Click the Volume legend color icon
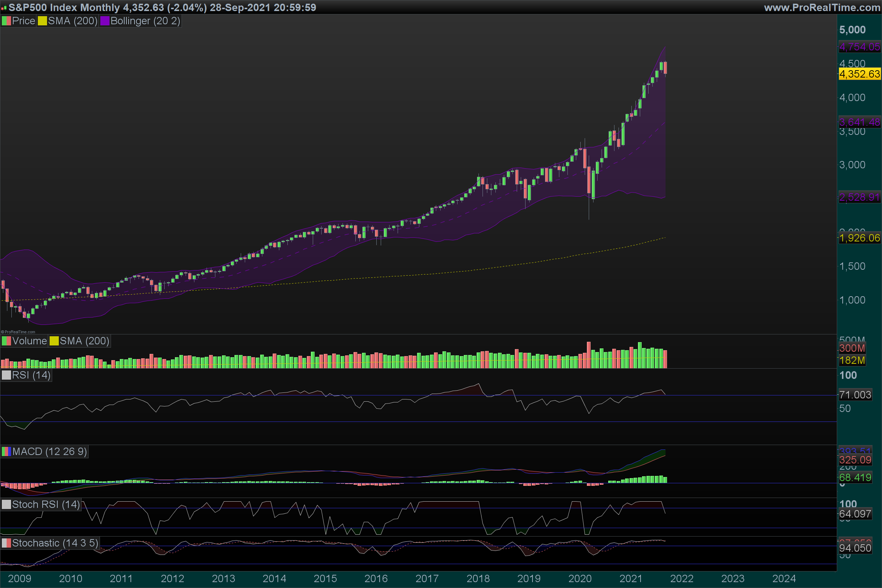This screenshot has width=882, height=588. click(6, 341)
